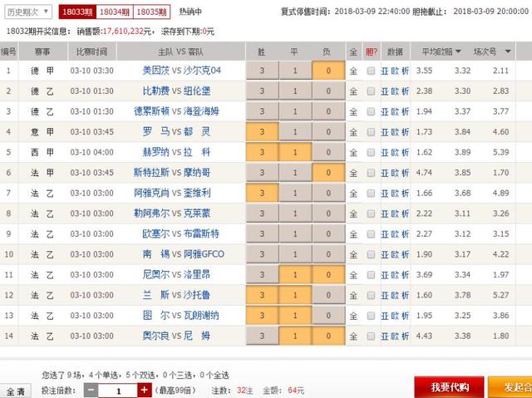The width and height of the screenshot is (532, 398).
Task: Tick the 胆 checkbox for match 10
Action: [371, 254]
